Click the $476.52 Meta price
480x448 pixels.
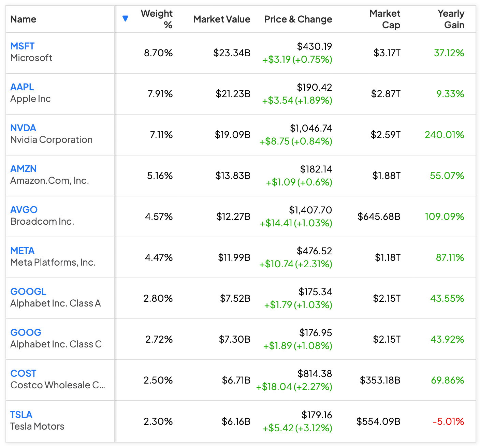click(315, 251)
